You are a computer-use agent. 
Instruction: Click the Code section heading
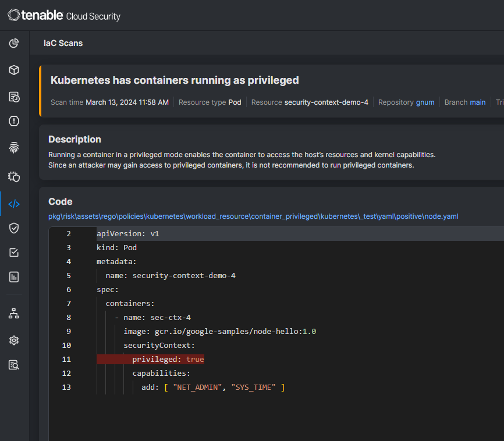pyautogui.click(x=60, y=201)
